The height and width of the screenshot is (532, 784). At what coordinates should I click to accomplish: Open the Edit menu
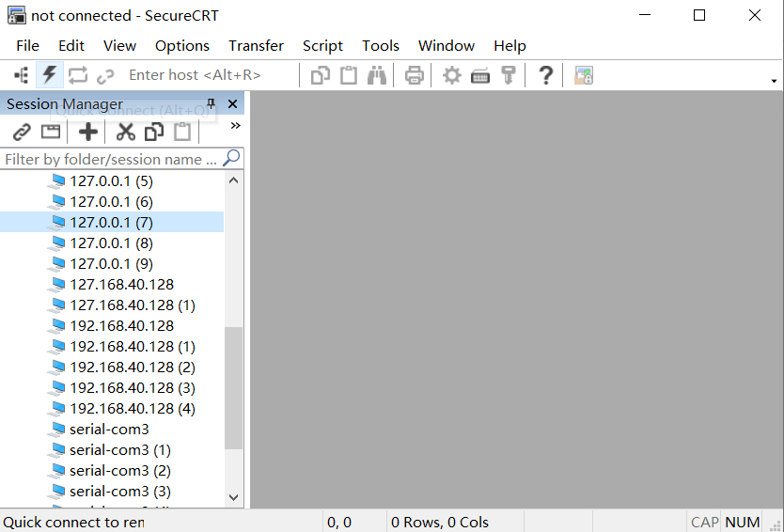click(71, 45)
